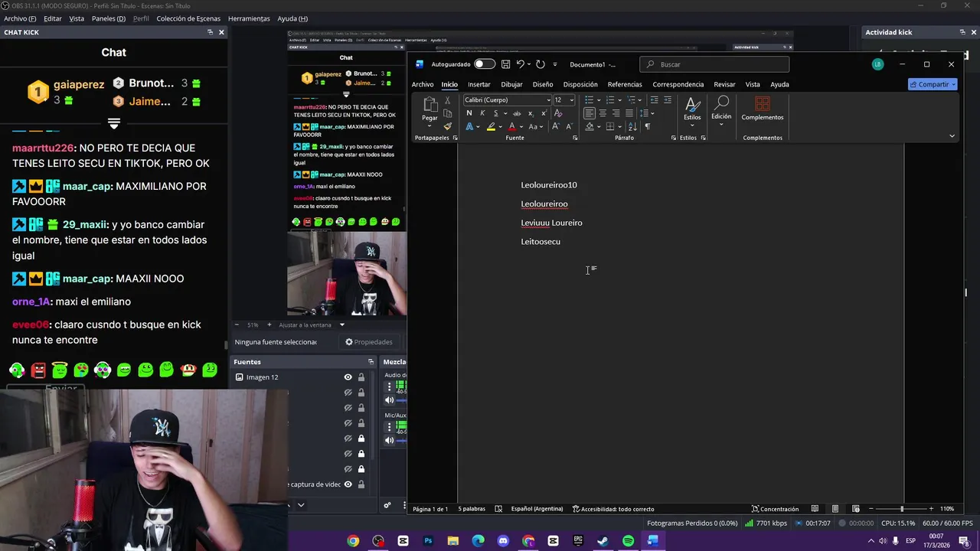Open the Revisar ribbon tab
Image resolution: width=980 pixels, height=551 pixels.
pos(724,84)
